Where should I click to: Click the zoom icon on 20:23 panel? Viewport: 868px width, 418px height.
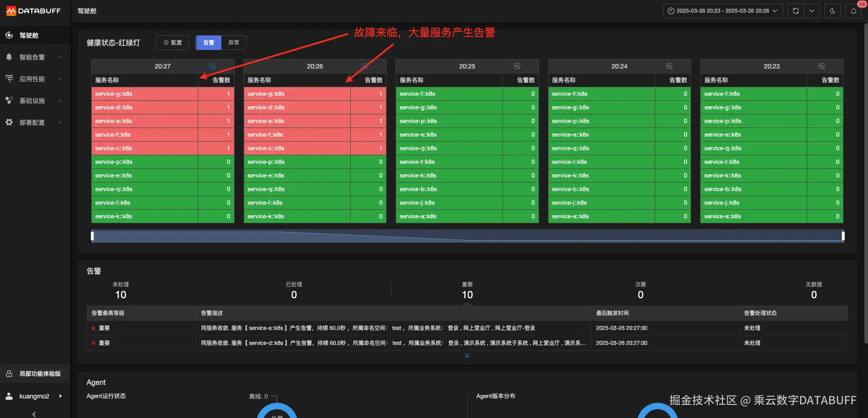822,66
